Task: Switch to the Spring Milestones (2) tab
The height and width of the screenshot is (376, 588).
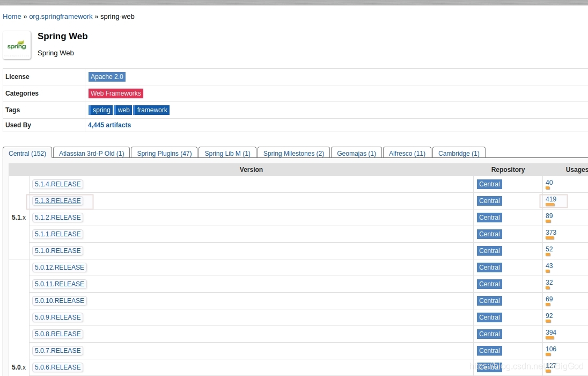Action: click(293, 153)
